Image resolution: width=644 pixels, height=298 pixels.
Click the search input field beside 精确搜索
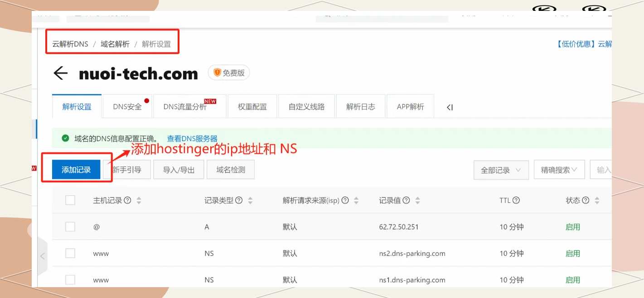point(601,170)
